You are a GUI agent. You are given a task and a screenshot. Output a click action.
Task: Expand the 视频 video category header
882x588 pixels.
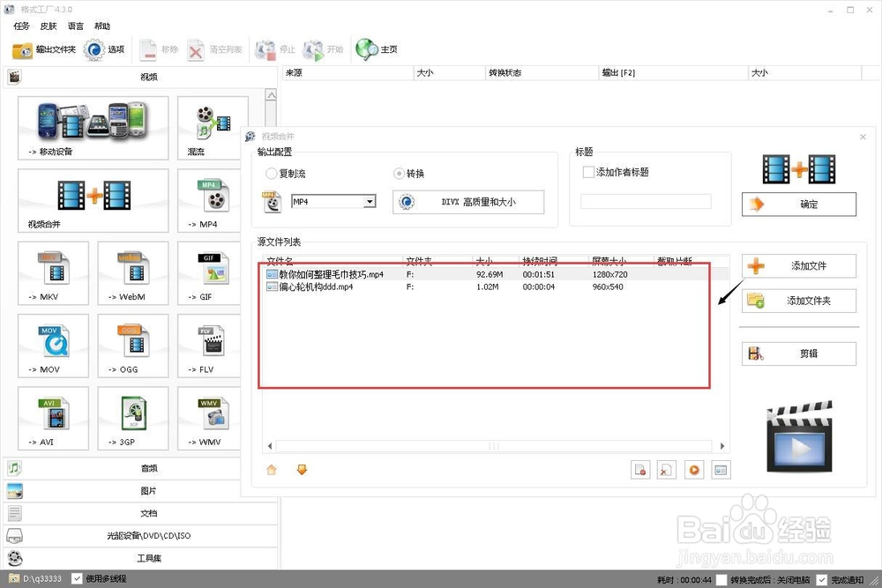click(140, 77)
